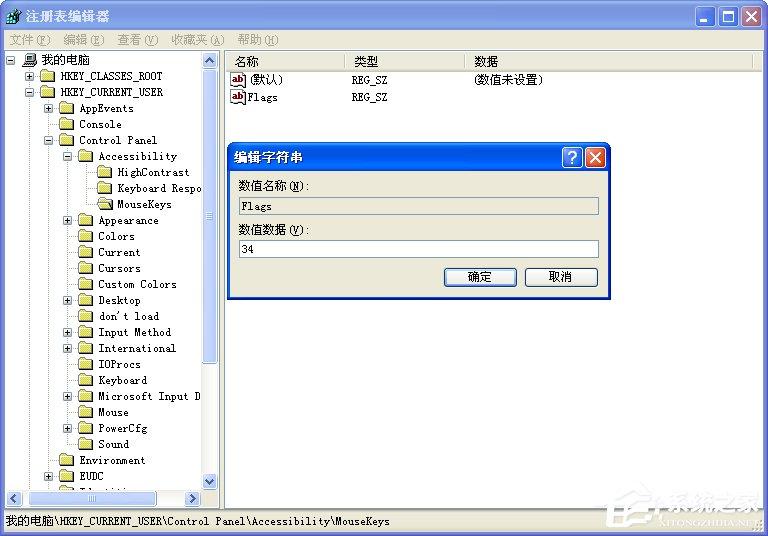Open the 查看(V) menu

click(x=138, y=40)
